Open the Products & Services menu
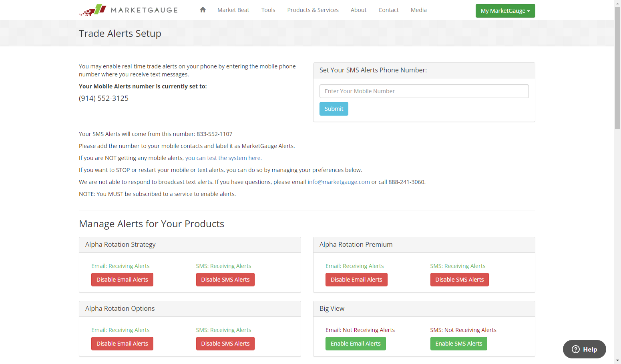The image size is (621, 364). 313,10
